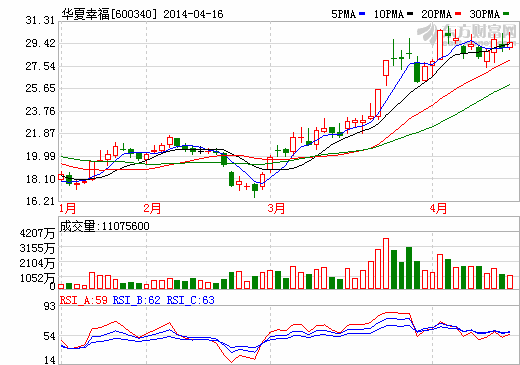The width and height of the screenshot is (520, 365).
Task: Click the 31.31 price axis label
Action: [x=40, y=21]
